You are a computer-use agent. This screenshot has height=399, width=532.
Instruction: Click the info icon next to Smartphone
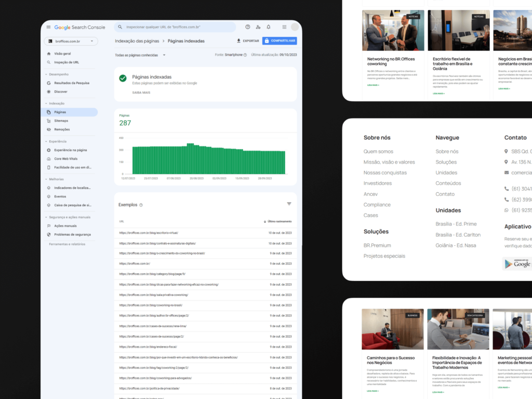point(245,55)
